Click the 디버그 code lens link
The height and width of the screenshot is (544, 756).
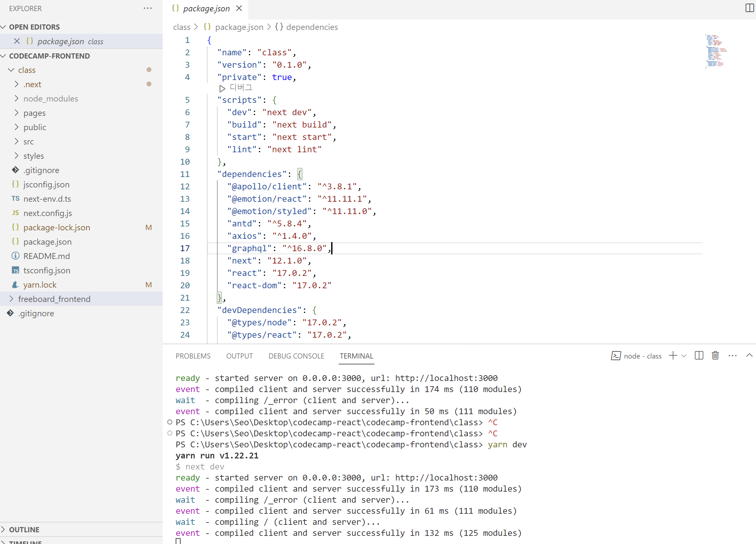tap(241, 88)
